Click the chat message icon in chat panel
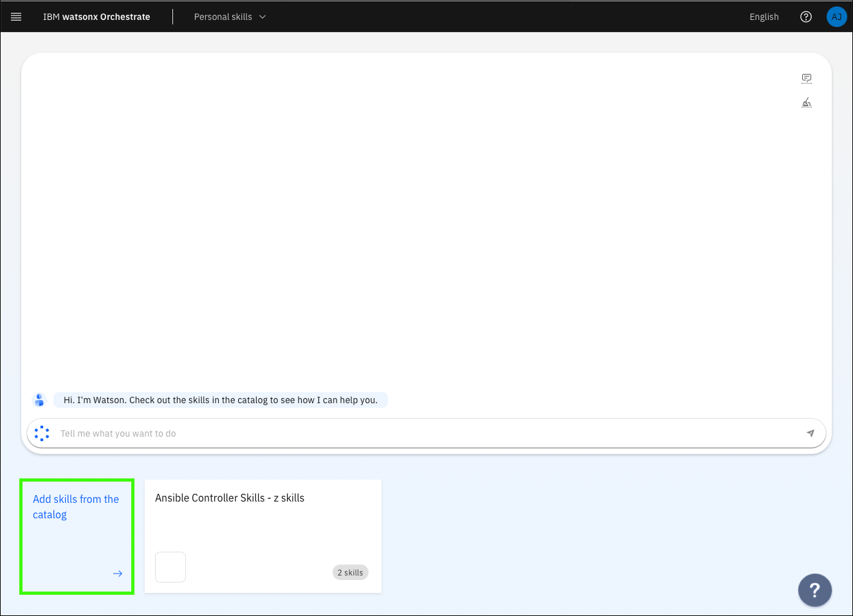 coord(806,78)
